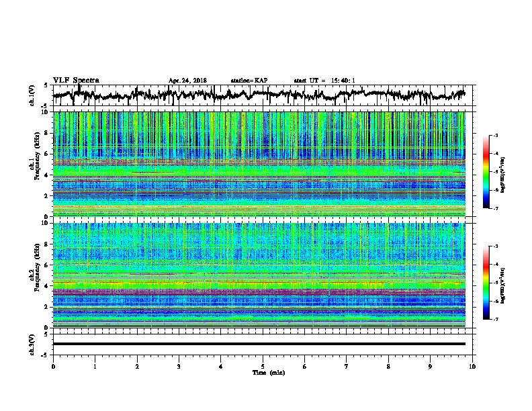532x411 pixels.
Task: Click time axis tick label '4'
Action: pyautogui.click(x=221, y=367)
